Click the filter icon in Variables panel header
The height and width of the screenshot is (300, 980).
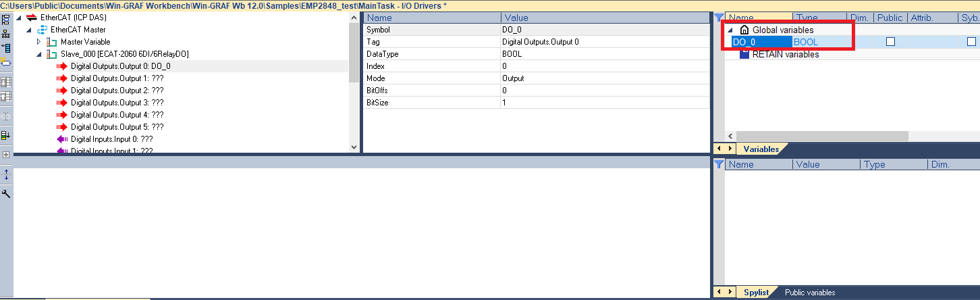pyautogui.click(x=719, y=18)
